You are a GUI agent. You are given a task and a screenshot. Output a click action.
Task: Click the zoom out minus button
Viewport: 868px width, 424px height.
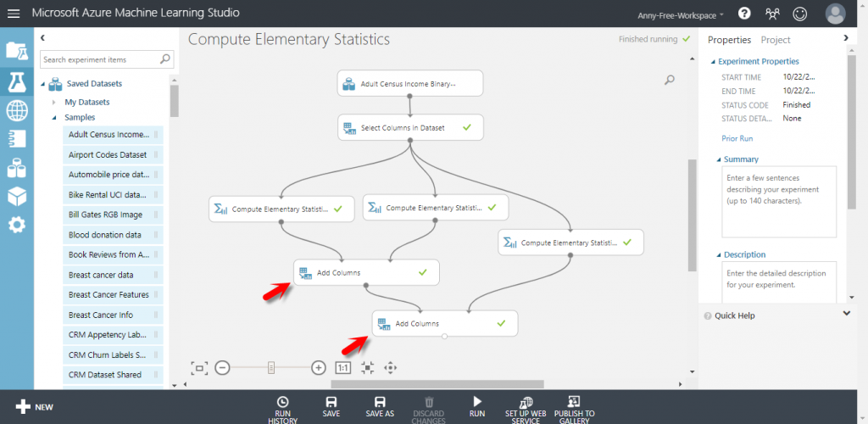pyautogui.click(x=222, y=367)
